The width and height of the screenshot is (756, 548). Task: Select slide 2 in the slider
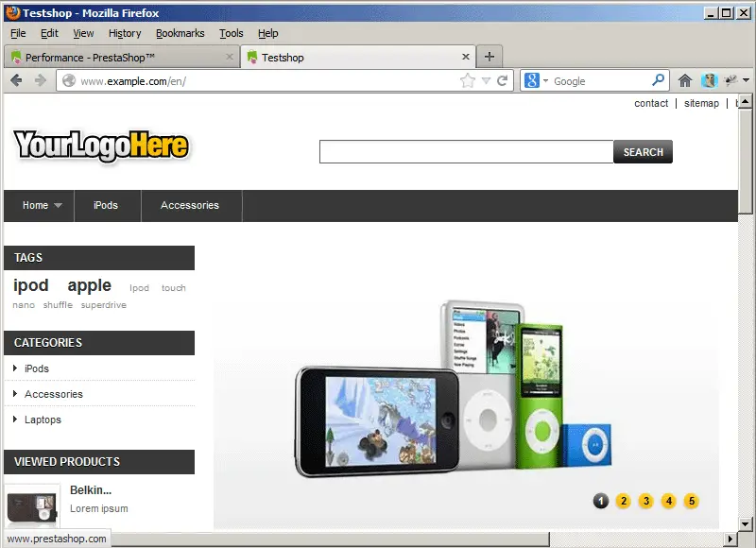tap(624, 502)
